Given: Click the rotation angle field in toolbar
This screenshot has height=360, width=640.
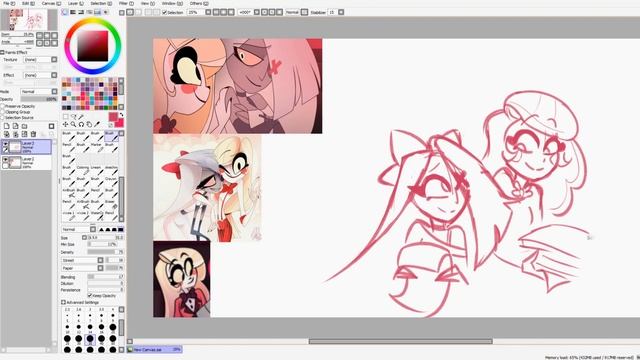Looking at the screenshot, I should [245, 12].
